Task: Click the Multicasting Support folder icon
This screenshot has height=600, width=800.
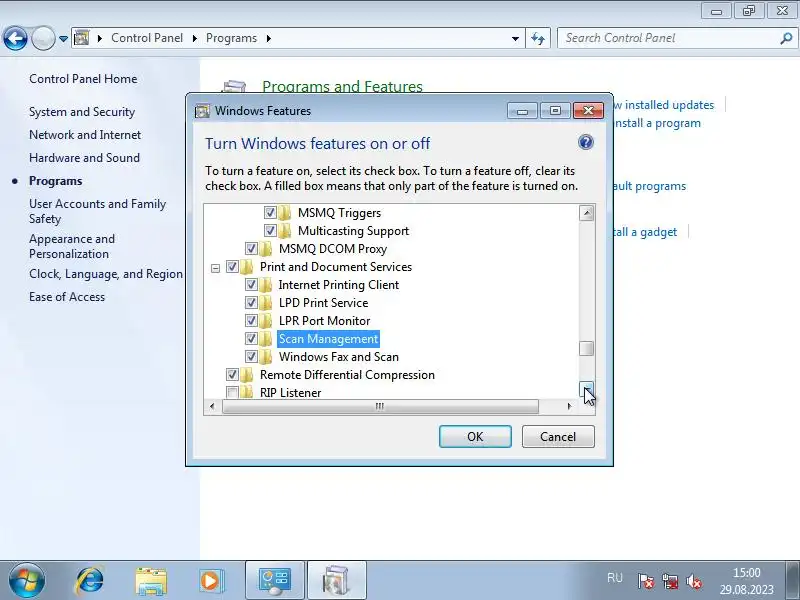Action: tap(285, 231)
